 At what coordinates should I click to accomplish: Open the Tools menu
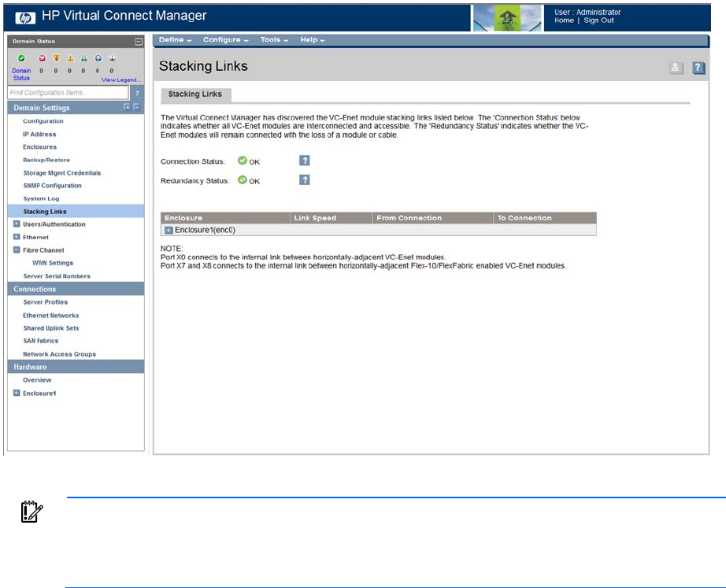[x=274, y=40]
